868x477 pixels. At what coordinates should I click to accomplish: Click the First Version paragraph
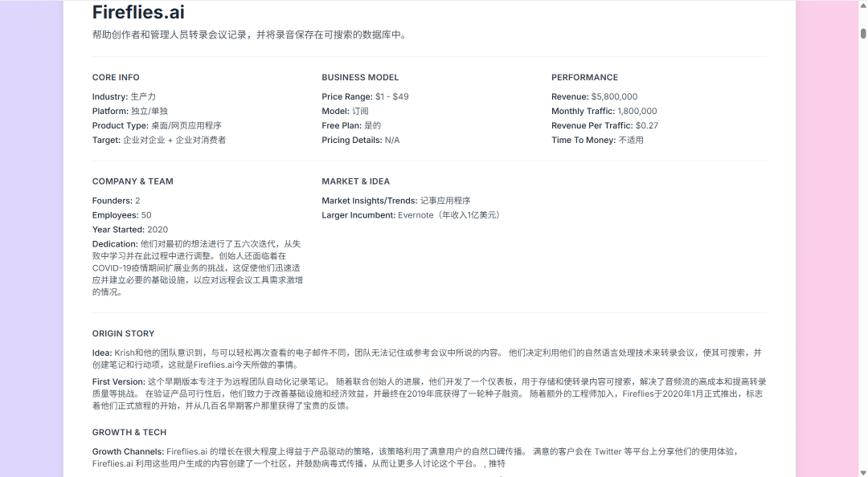click(x=429, y=394)
